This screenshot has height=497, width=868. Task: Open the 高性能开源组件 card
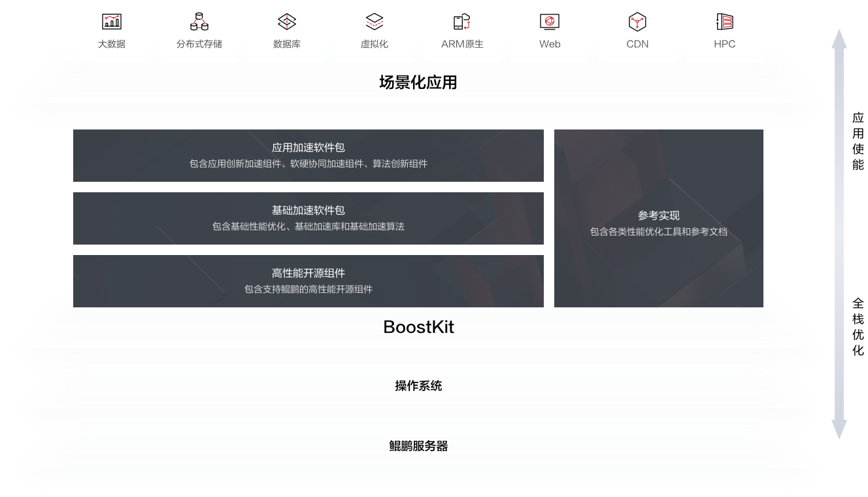click(x=309, y=281)
